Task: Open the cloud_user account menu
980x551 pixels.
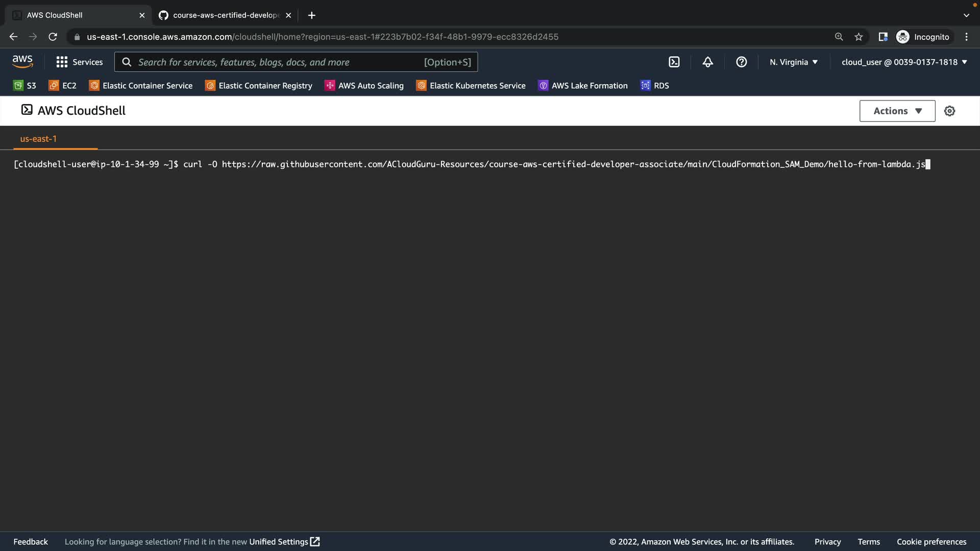Action: tap(904, 62)
